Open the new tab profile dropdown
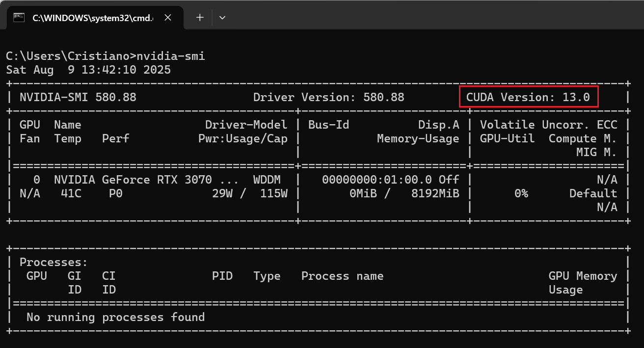The width and height of the screenshot is (644, 348). pyautogui.click(x=222, y=17)
